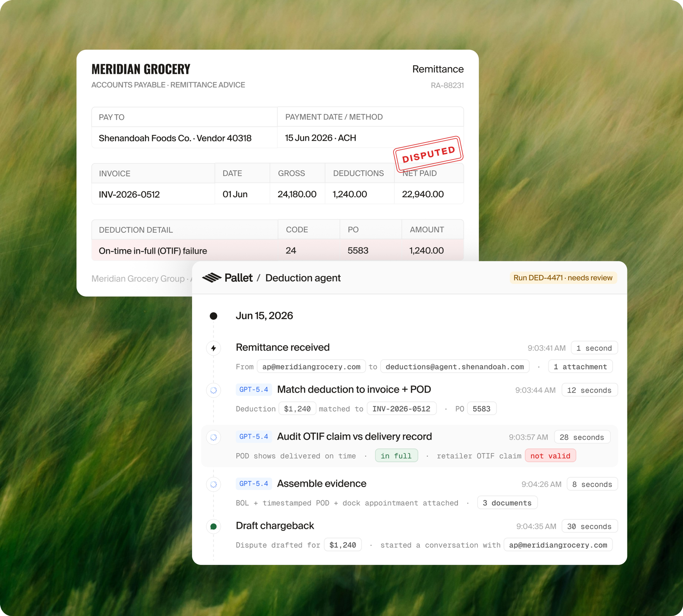Click the '30 seconds' duration badge
Viewport: 683px width, 616px height.
point(589,526)
